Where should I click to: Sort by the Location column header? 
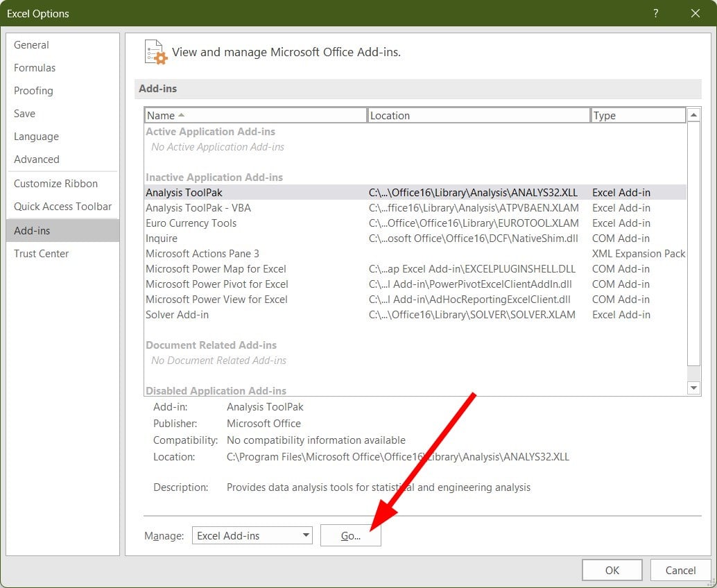(x=478, y=115)
